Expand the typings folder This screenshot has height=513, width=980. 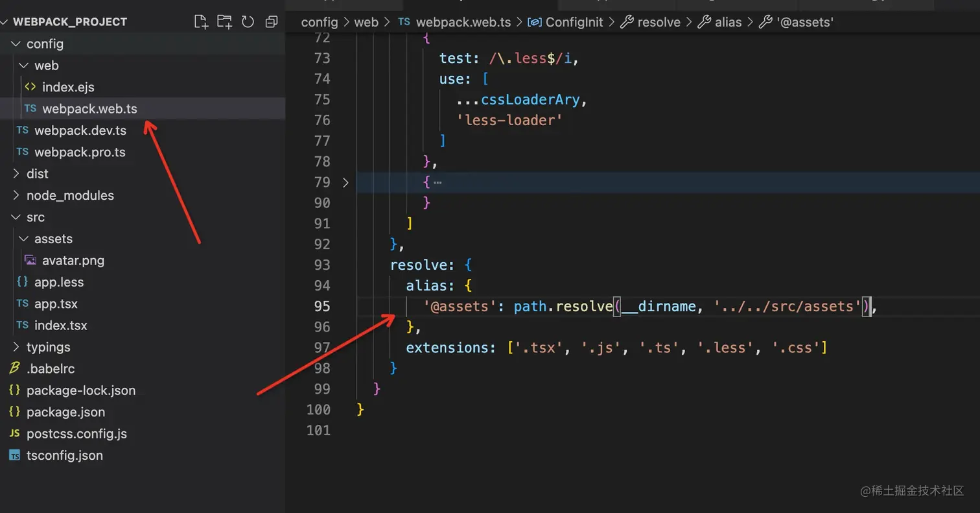[x=16, y=347]
